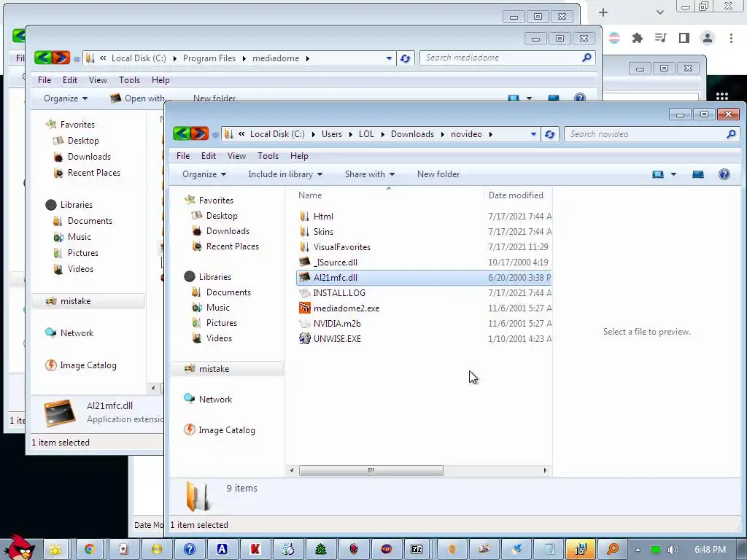Click the magnifier search taskbar icon
The image size is (747, 560).
pos(612,550)
